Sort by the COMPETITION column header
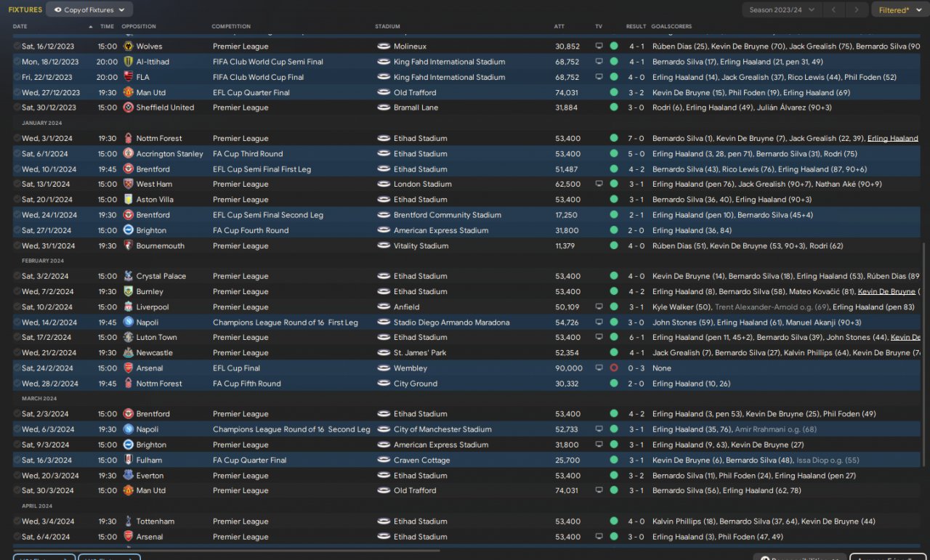 (x=231, y=27)
